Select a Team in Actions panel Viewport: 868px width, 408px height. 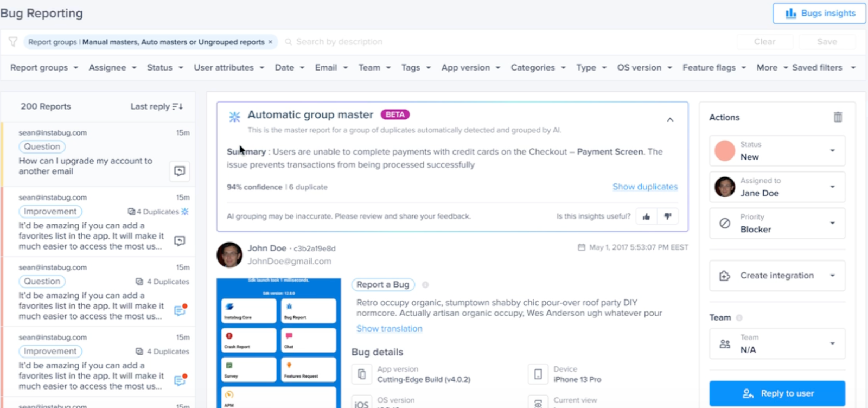click(777, 343)
